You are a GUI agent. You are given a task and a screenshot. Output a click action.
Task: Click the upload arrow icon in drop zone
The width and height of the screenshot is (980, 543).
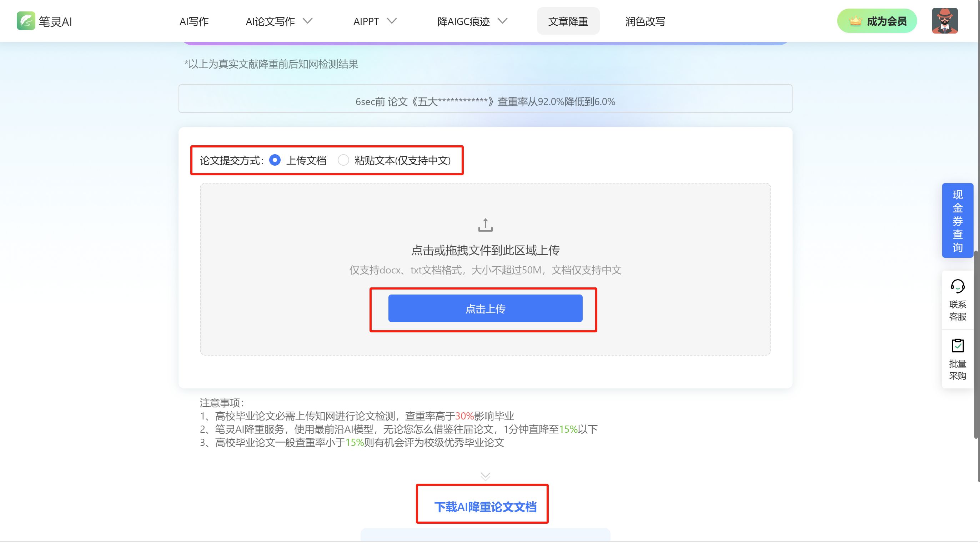(x=485, y=225)
